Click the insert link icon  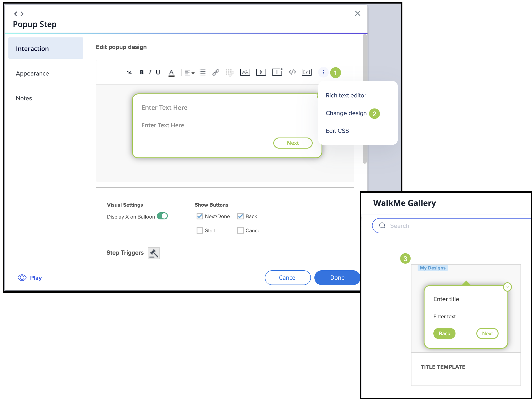coord(216,72)
